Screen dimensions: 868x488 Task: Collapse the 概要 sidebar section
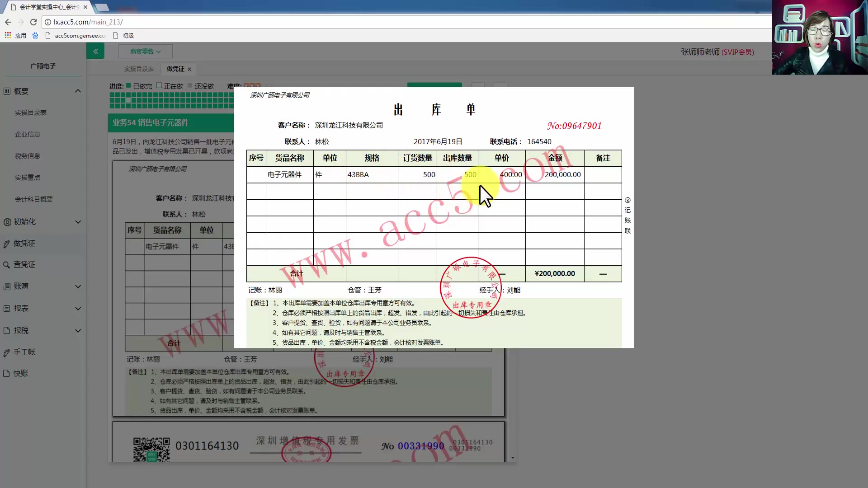pos(78,91)
